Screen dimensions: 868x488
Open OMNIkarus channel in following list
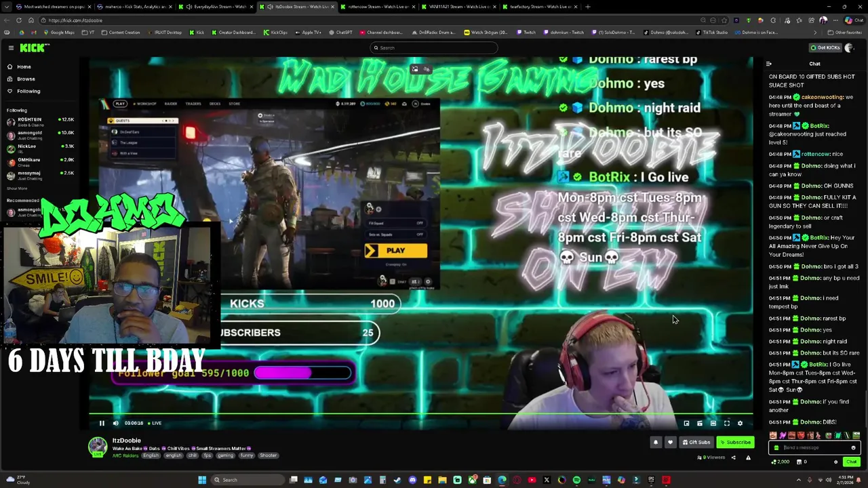[41, 161]
